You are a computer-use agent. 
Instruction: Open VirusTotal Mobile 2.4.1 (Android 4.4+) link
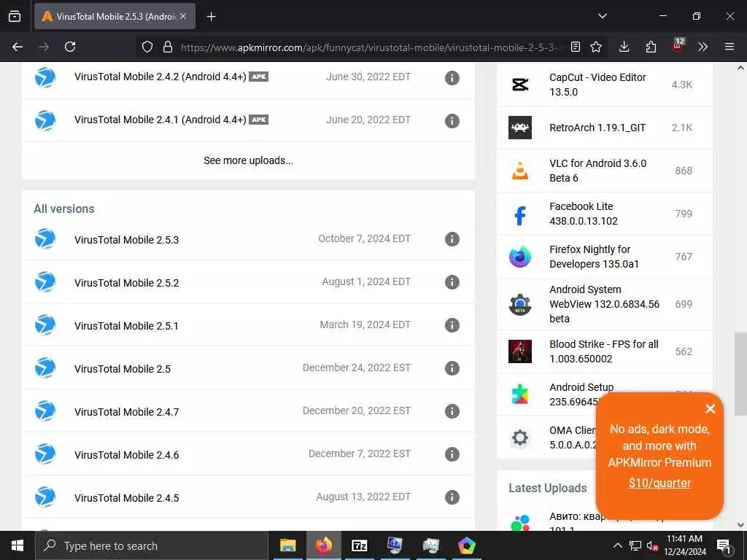(160, 120)
